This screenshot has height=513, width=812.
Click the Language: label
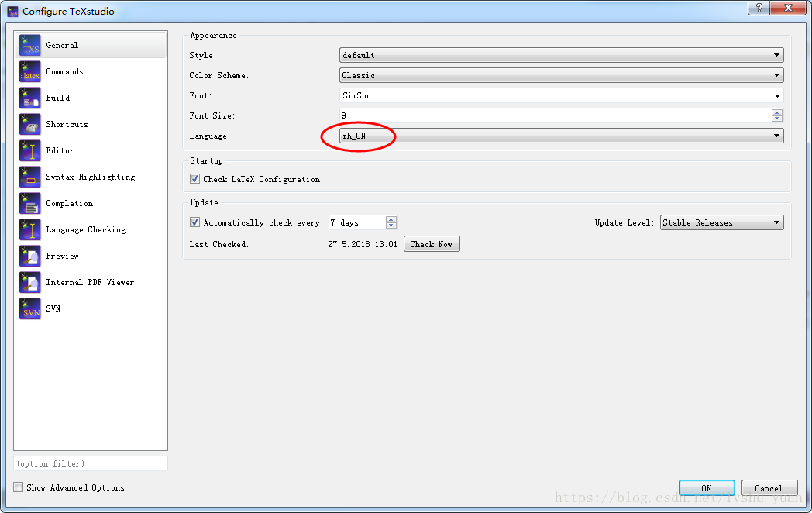coord(210,136)
